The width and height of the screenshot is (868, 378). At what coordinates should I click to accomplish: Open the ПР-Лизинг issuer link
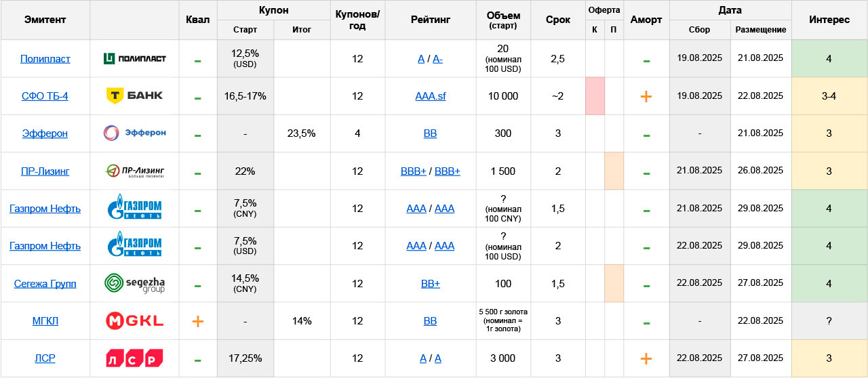click(x=45, y=171)
